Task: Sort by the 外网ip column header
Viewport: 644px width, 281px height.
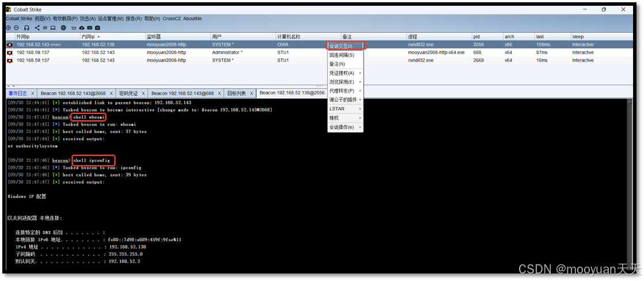Action: point(47,36)
